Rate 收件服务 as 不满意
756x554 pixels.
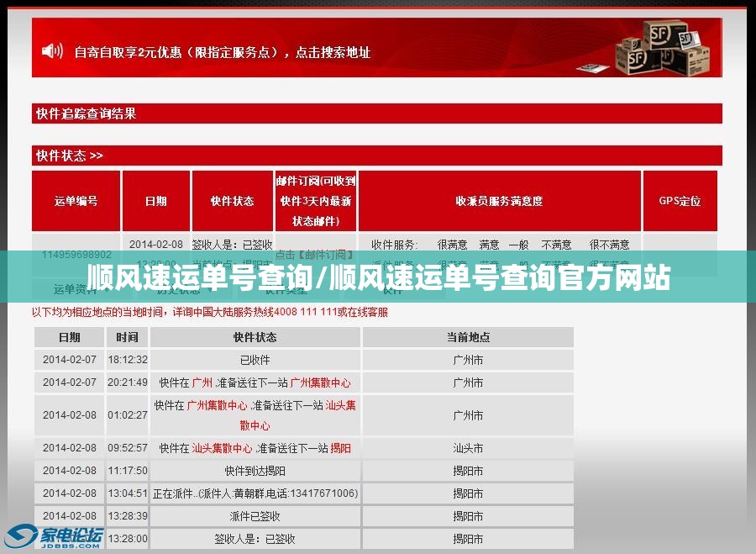pyautogui.click(x=556, y=245)
